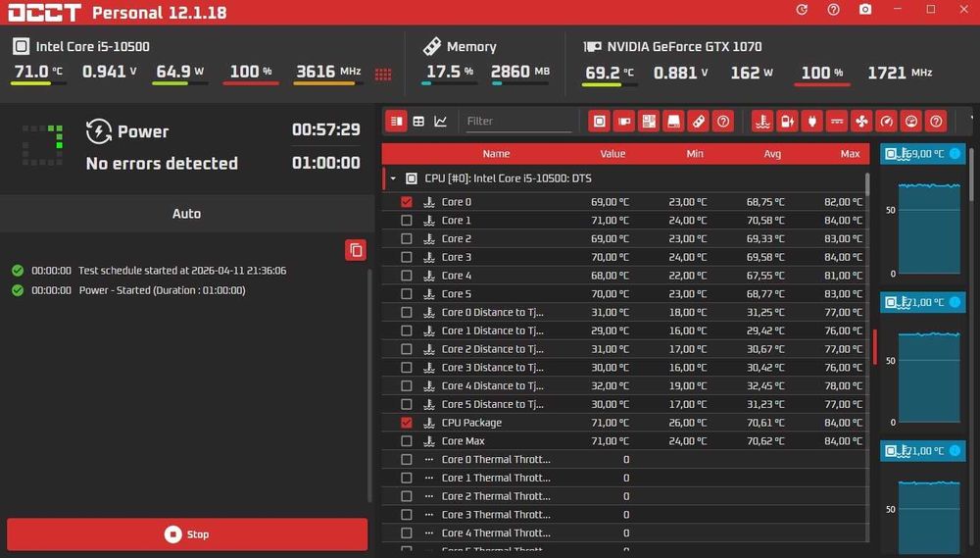Copy the test log with the clipboard icon

tap(356, 250)
